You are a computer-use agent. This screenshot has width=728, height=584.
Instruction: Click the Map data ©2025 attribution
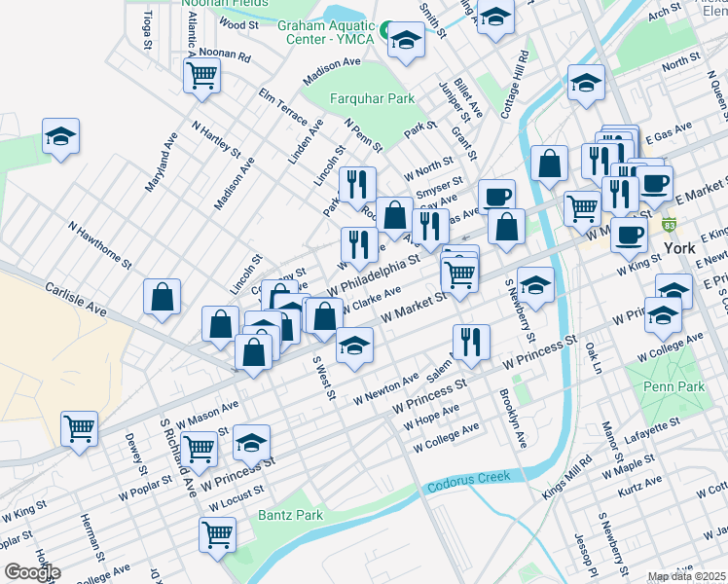[686, 576]
